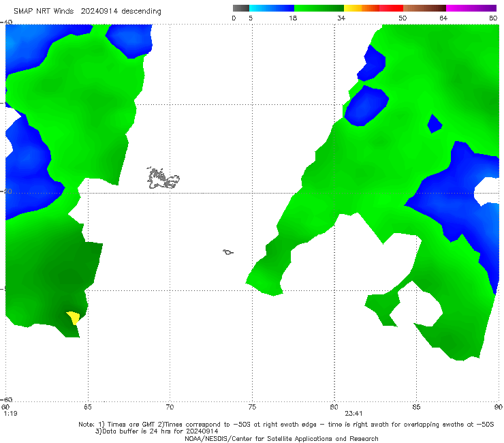The image size is (504, 443).
Task: Click the color bar label '5'
Action: click(x=251, y=18)
